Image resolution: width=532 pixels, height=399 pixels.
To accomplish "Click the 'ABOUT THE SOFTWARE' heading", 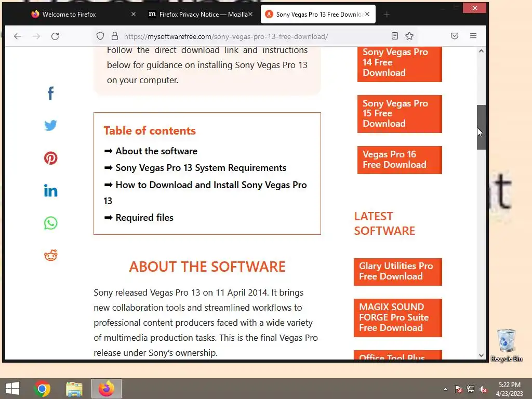I will click(x=207, y=267).
